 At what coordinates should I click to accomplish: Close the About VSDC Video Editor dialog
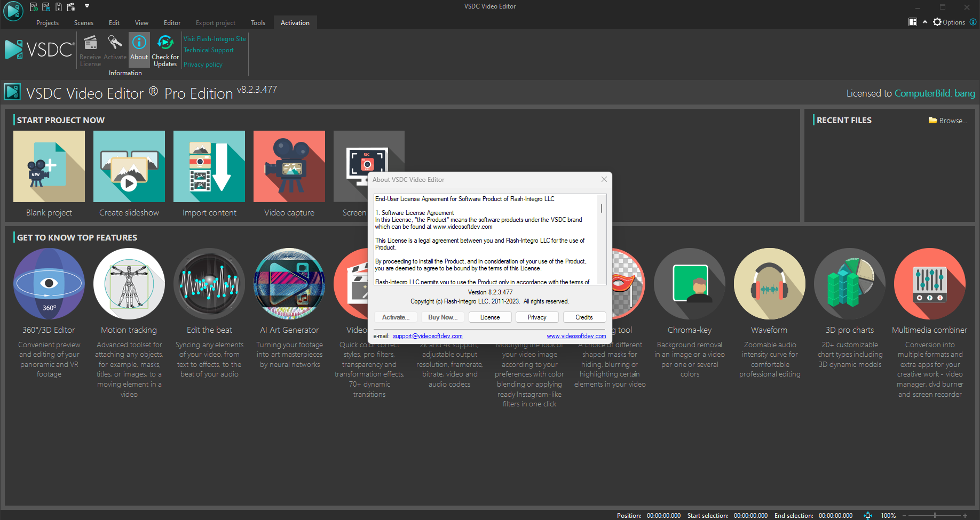604,179
